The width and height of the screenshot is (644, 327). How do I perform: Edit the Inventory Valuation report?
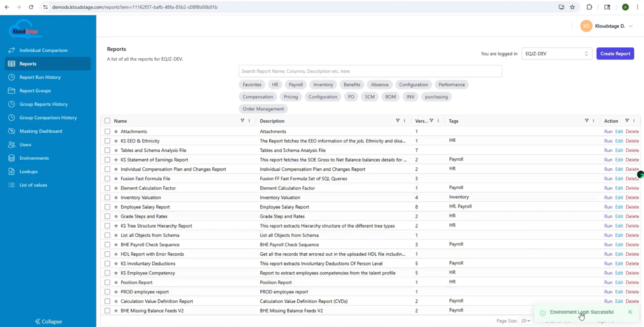(619, 197)
